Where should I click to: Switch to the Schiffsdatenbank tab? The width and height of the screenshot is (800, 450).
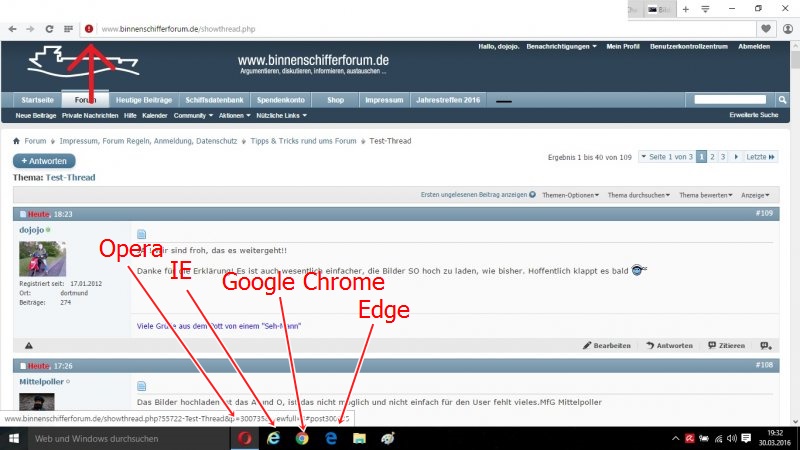pyautogui.click(x=215, y=100)
